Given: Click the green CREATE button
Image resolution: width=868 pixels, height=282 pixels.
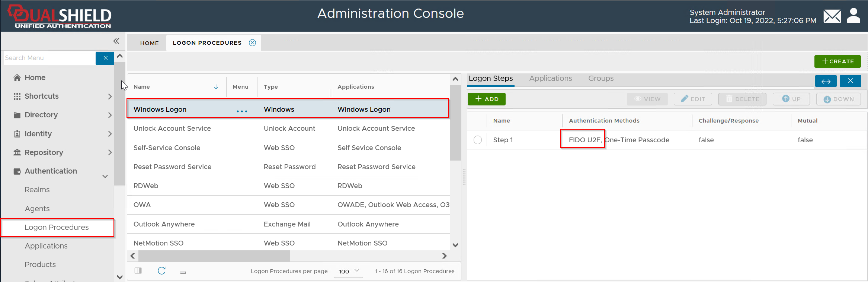Looking at the screenshot, I should 837,61.
